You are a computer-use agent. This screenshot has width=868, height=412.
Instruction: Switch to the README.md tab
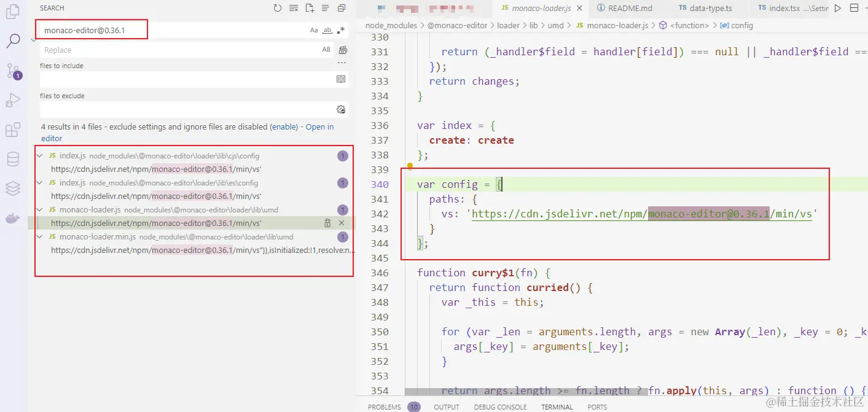624,8
